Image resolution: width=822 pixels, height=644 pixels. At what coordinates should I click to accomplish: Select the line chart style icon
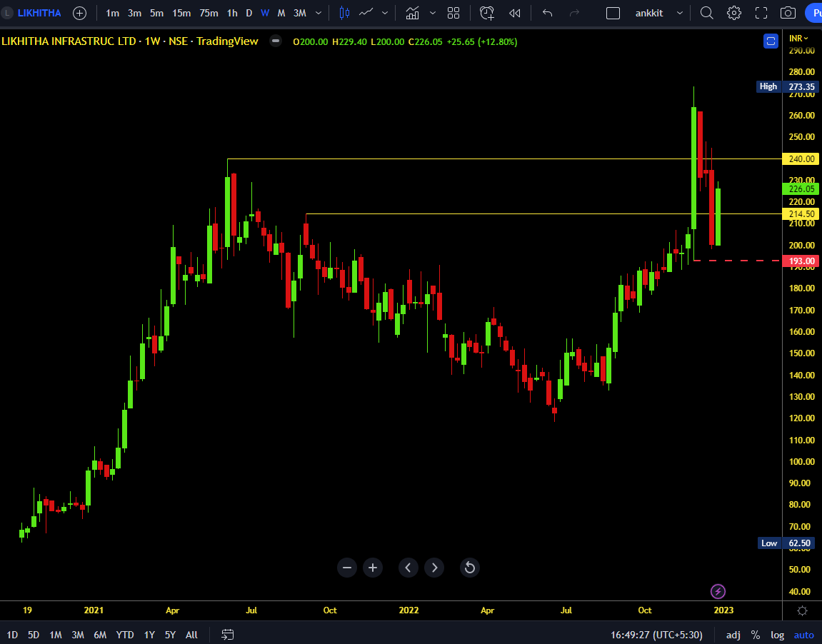click(x=366, y=13)
